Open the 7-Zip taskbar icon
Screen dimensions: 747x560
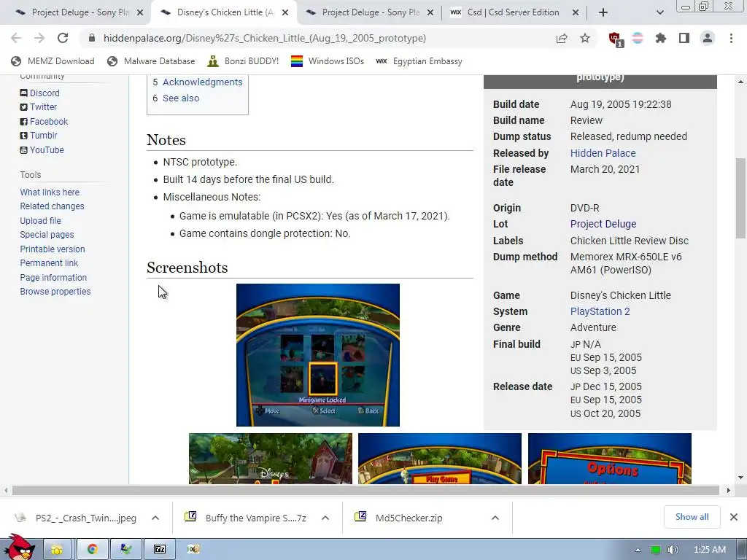coord(160,550)
